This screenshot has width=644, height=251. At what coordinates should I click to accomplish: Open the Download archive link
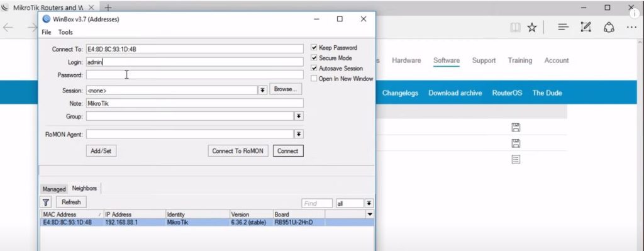(x=455, y=93)
